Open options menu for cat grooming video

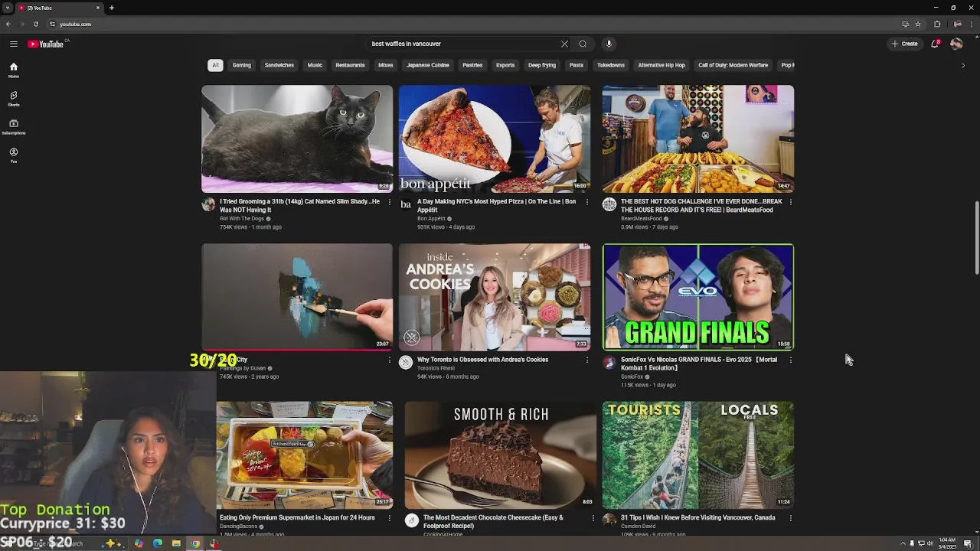coord(389,202)
